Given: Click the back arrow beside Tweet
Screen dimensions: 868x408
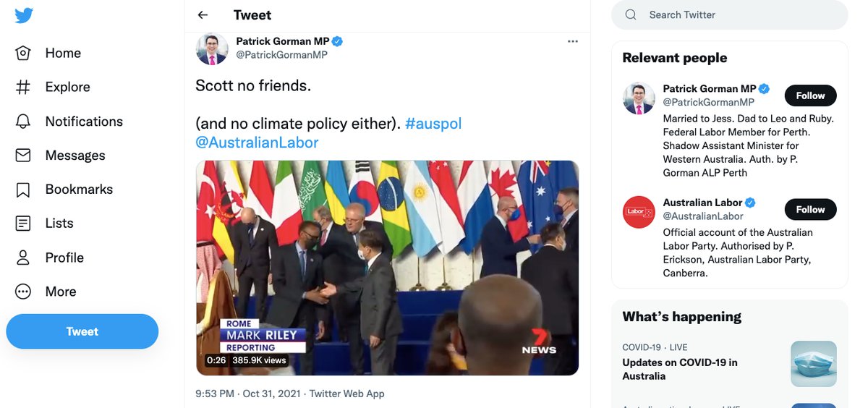Looking at the screenshot, I should (203, 15).
